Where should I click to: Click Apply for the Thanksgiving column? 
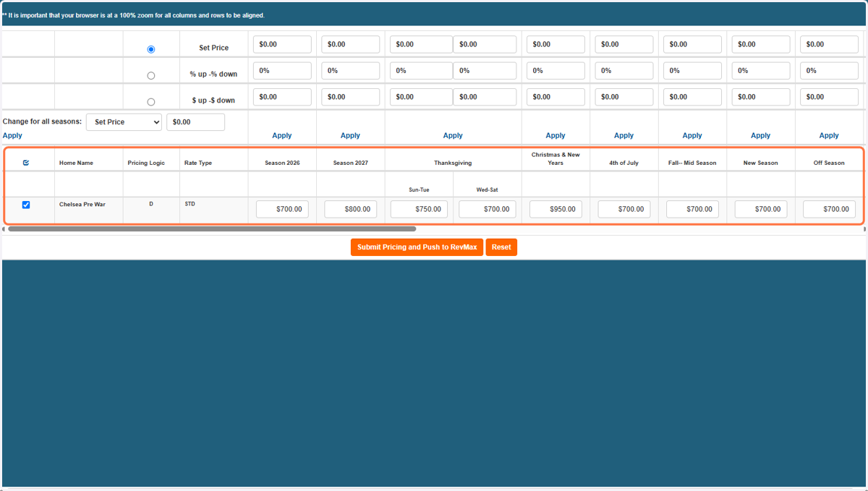453,135
